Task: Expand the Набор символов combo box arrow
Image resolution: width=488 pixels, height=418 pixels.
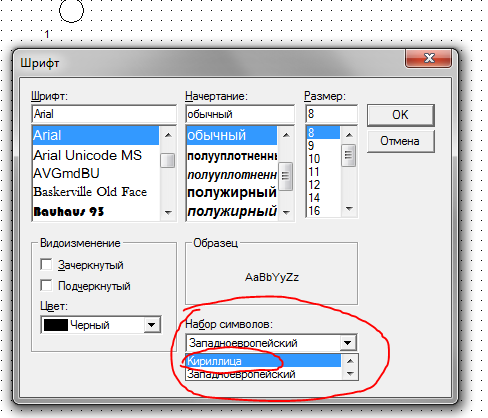Action: [x=348, y=343]
